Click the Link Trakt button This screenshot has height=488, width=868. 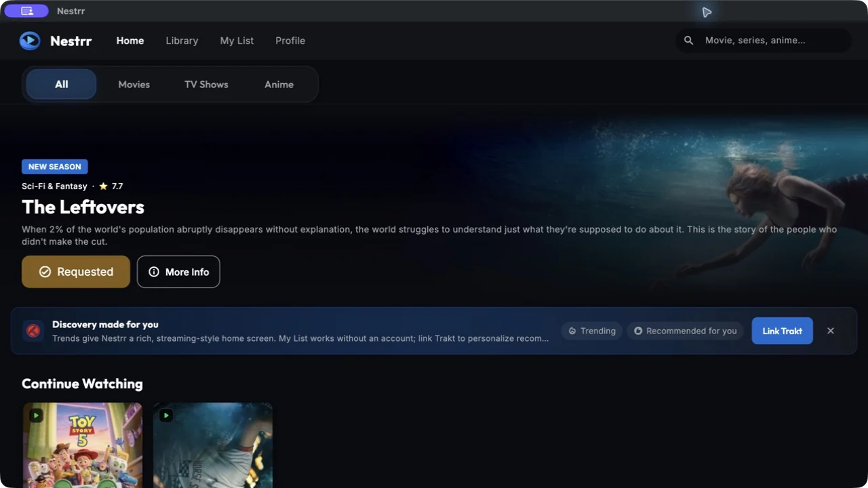[x=782, y=331]
